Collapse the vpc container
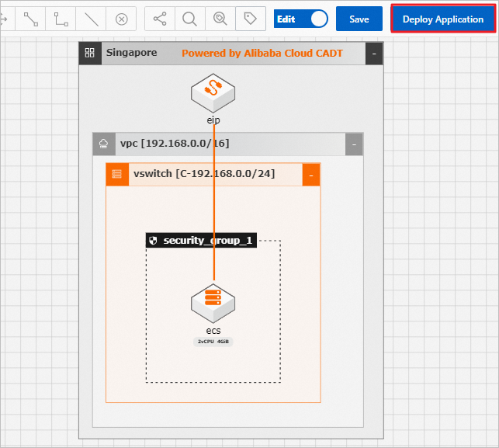 coord(354,144)
